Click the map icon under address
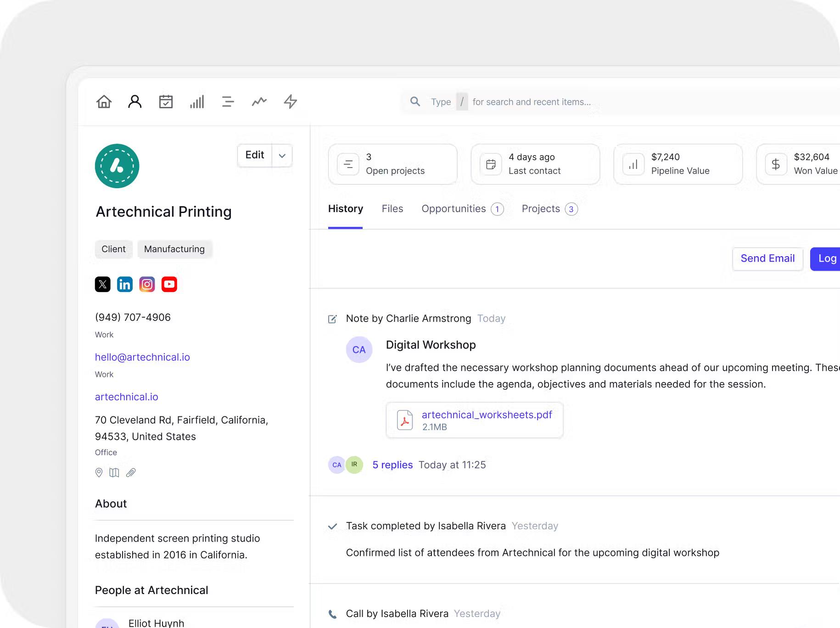Screen dimensions: 840x628 (114, 472)
